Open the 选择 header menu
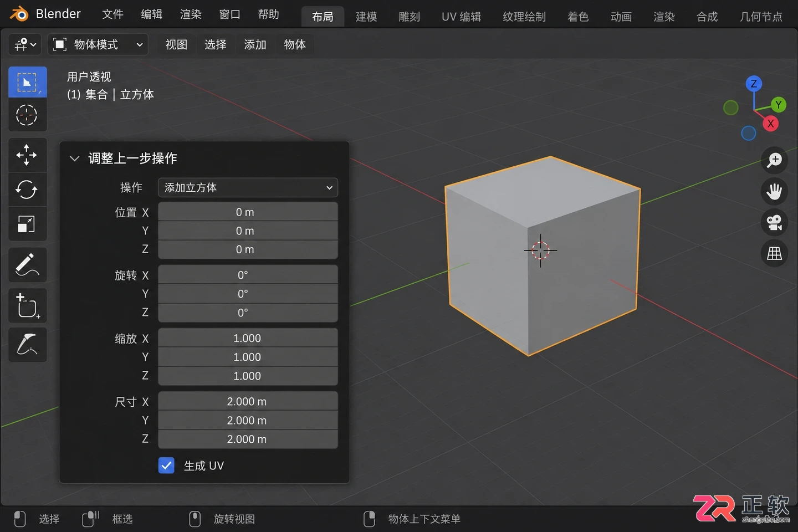This screenshot has height=532, width=798. pos(216,44)
